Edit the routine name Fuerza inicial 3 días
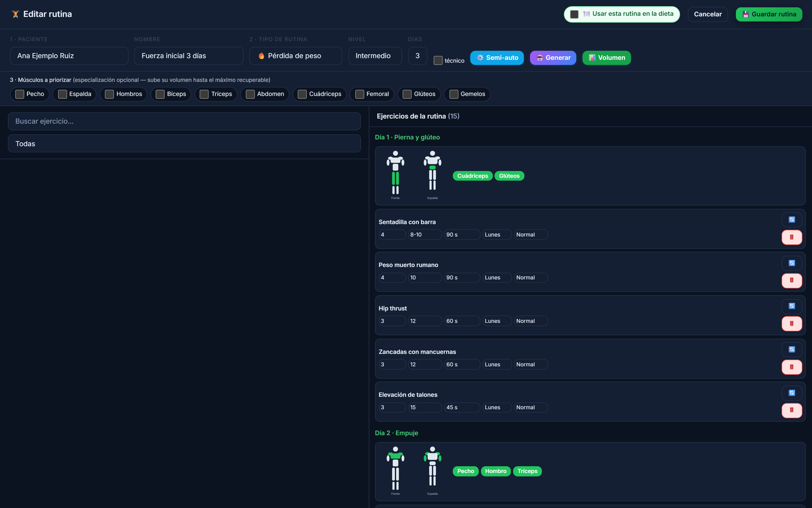The image size is (812, 508). 189,56
